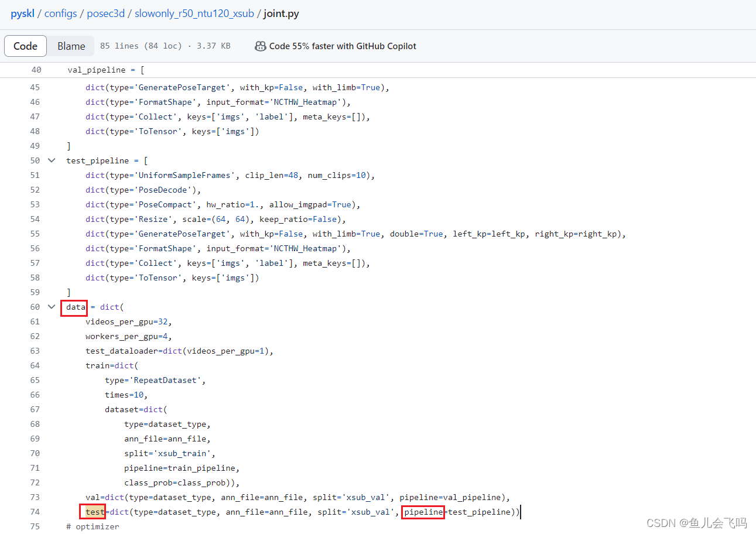Viewport: 756px width, 534px height.
Task: Click 'pipeline=val_pipeline' on line 73
Action: 450,497
